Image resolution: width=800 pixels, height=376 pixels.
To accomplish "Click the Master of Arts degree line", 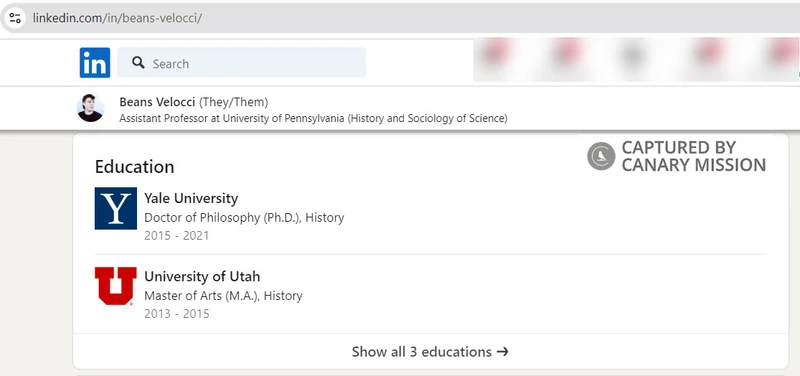I will pyautogui.click(x=223, y=296).
